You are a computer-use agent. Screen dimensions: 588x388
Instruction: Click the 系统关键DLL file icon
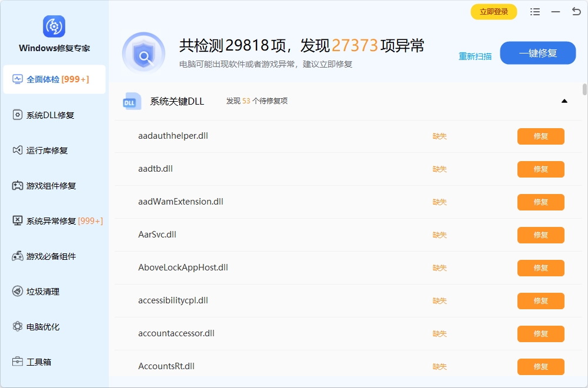[132, 101]
